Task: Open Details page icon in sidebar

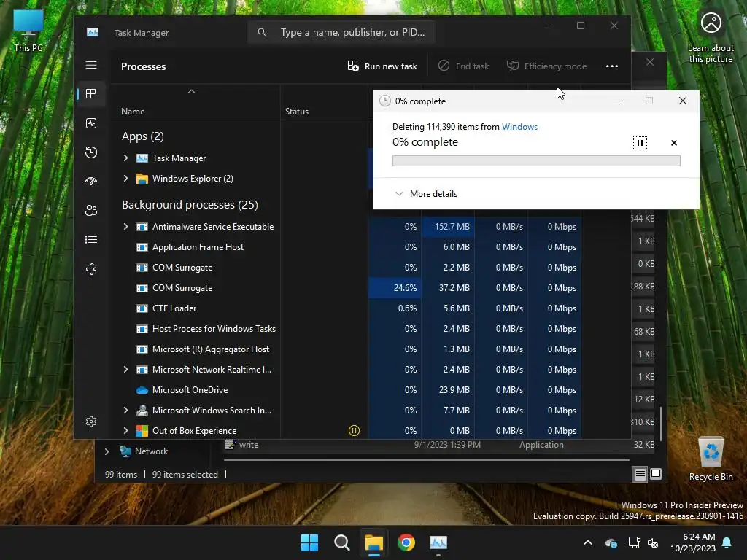Action: coord(91,239)
